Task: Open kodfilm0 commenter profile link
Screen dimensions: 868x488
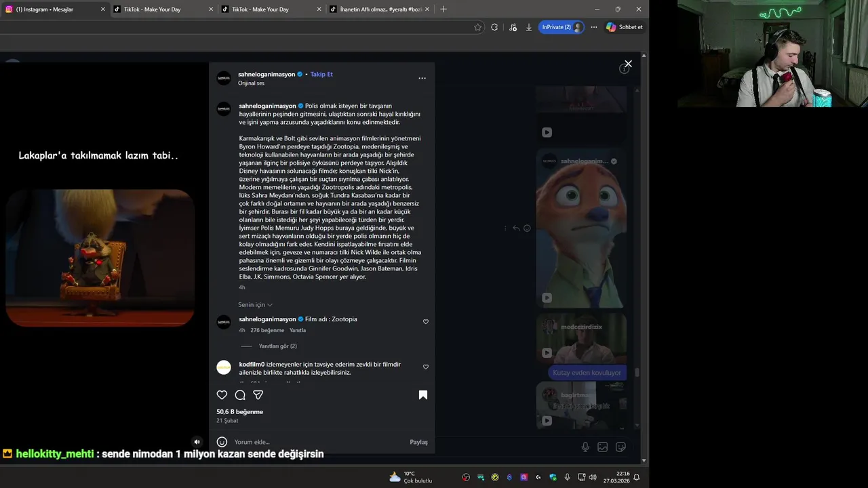Action: [252, 364]
